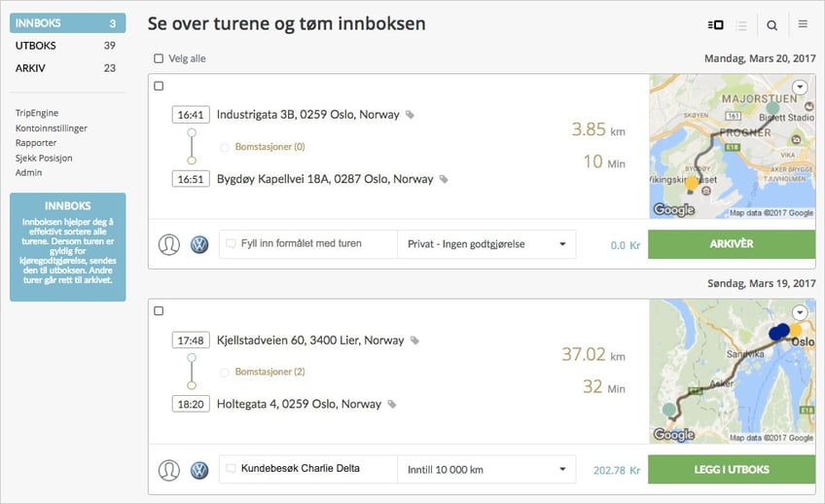
Task: Click the green ARKIVÈR button
Action: pyautogui.click(x=731, y=244)
